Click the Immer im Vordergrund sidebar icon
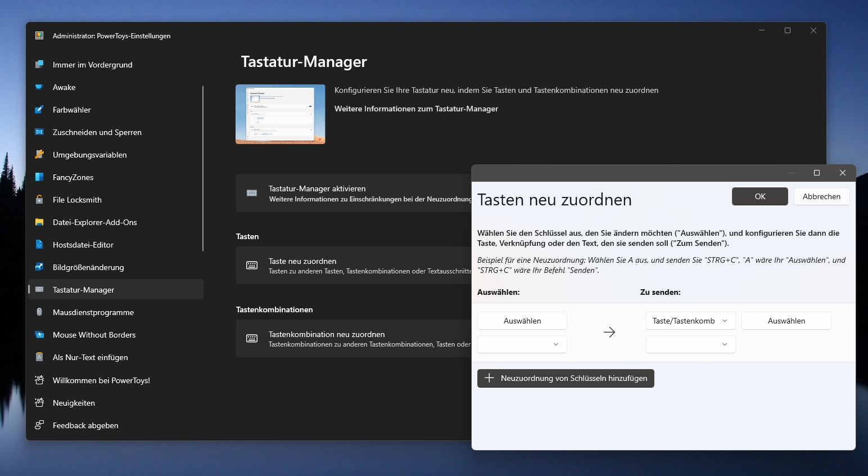868x476 pixels. (39, 65)
